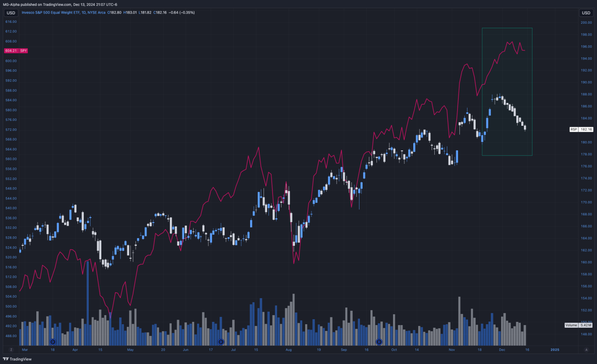Click the Dec label on time axis

coord(502,349)
